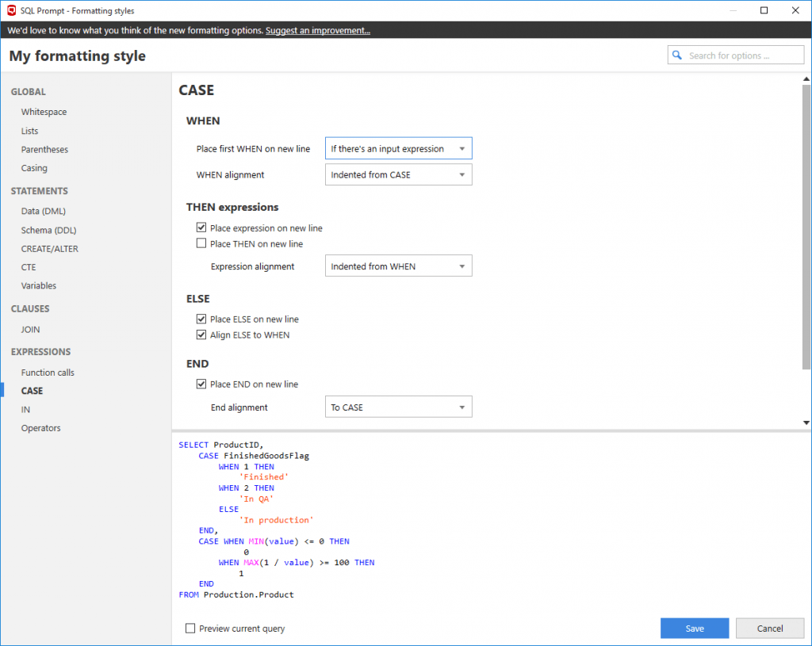
Task: Select the Operators section
Action: pos(40,427)
